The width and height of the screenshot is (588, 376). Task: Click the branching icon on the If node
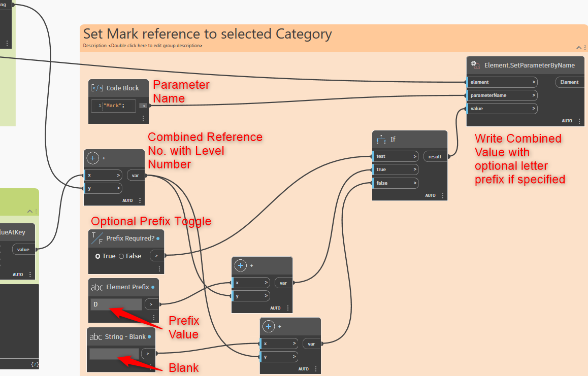tap(381, 140)
